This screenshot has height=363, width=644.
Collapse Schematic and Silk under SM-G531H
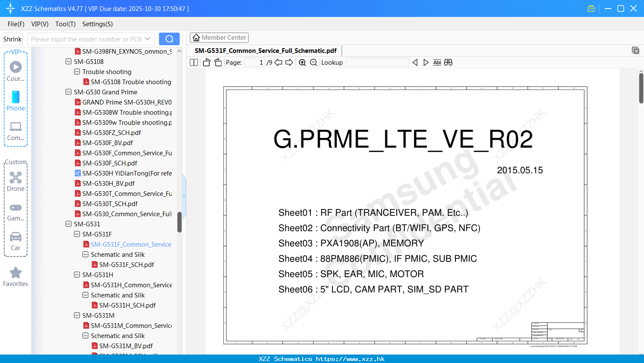pyautogui.click(x=85, y=295)
